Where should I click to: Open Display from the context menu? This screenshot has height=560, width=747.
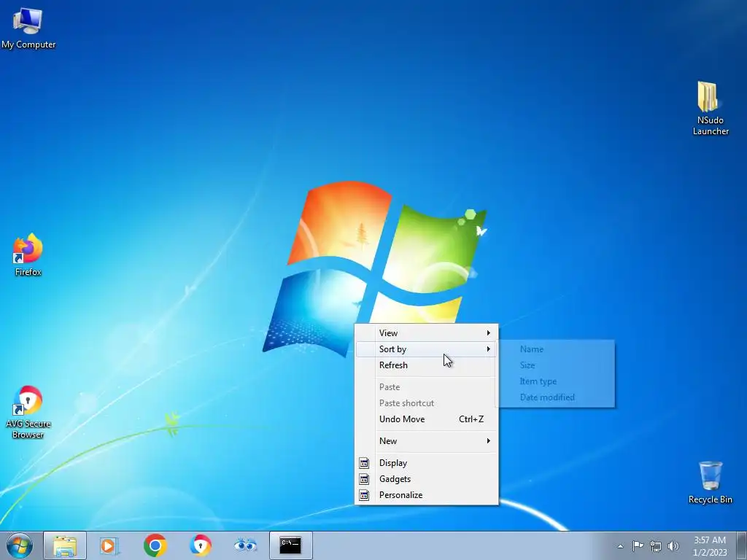(x=427, y=463)
